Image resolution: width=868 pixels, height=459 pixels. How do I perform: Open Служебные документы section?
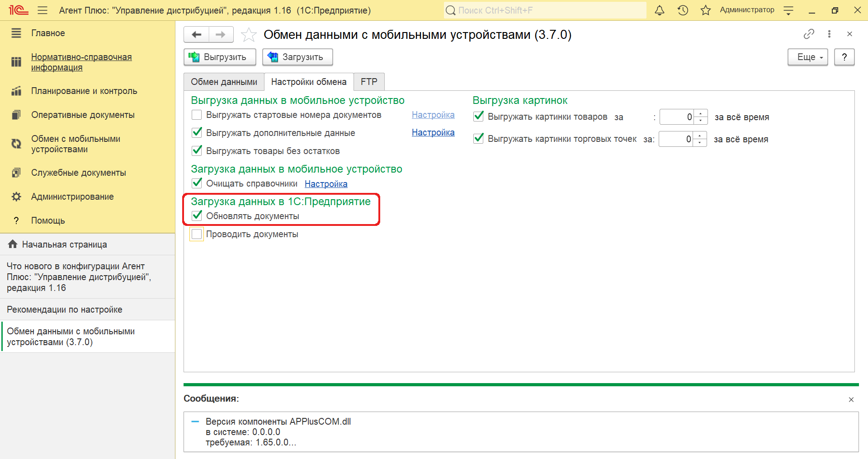point(79,173)
